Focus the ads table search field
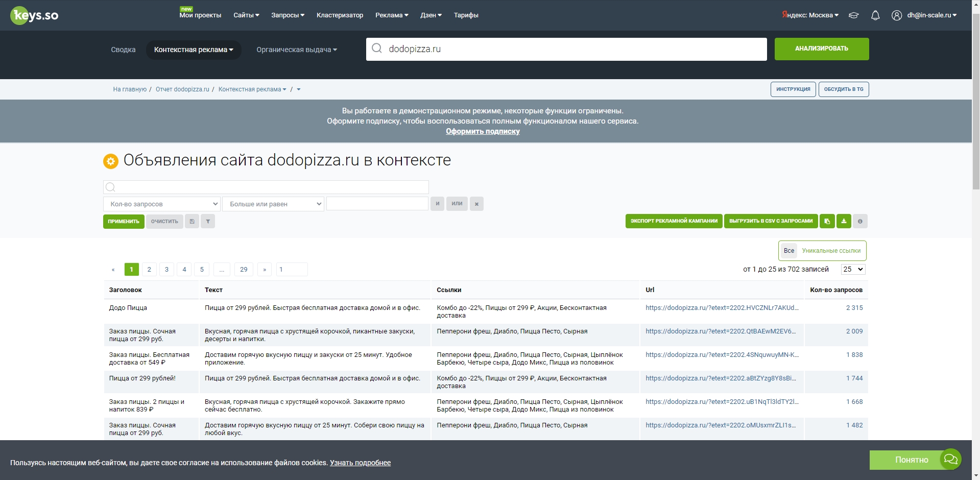Image resolution: width=980 pixels, height=480 pixels. 266,187
